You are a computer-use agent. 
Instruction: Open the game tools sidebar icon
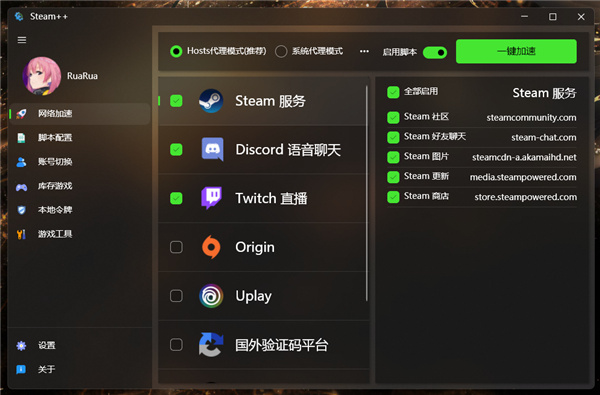[21, 234]
